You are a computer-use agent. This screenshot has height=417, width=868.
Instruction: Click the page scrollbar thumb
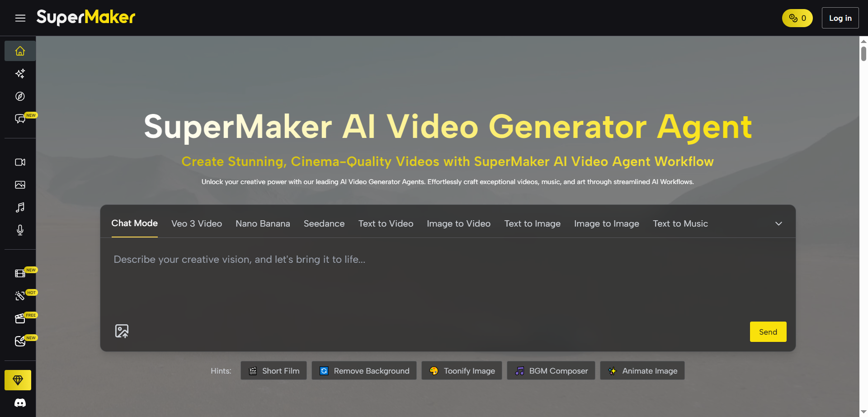pos(863,54)
